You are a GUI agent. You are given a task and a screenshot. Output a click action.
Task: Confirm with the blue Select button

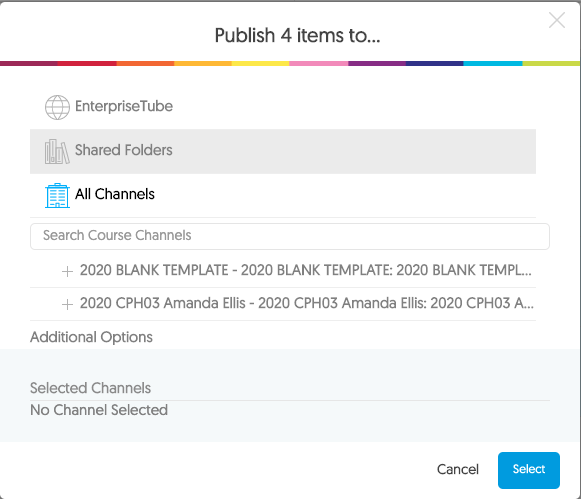coord(529,470)
